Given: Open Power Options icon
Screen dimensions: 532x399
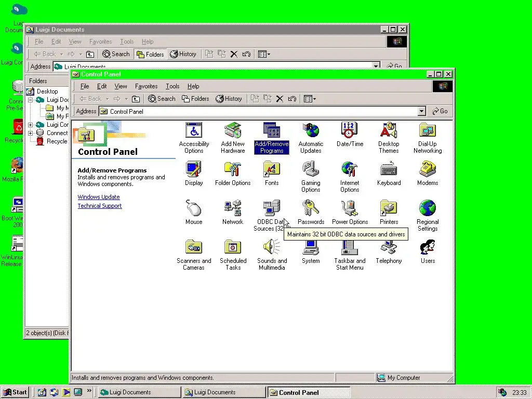Looking at the screenshot, I should pos(350,212).
